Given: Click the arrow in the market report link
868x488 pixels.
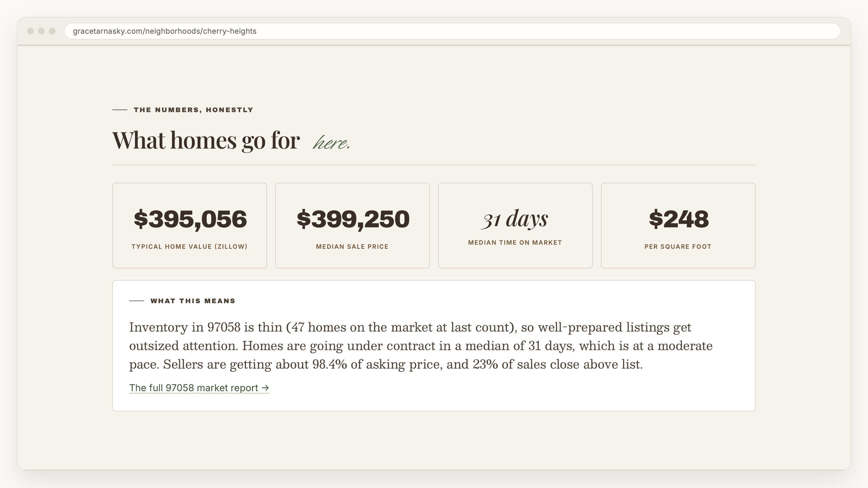Looking at the screenshot, I should tap(265, 388).
